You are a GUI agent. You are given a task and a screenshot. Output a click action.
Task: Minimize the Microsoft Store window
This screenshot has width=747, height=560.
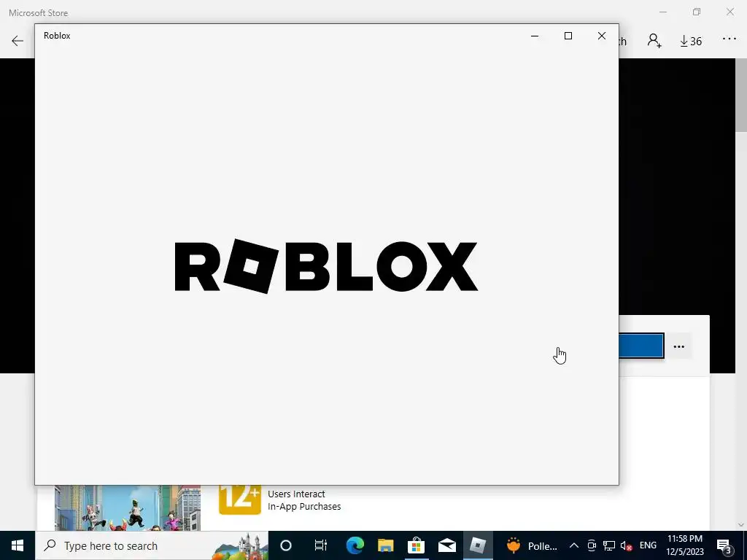pyautogui.click(x=663, y=12)
